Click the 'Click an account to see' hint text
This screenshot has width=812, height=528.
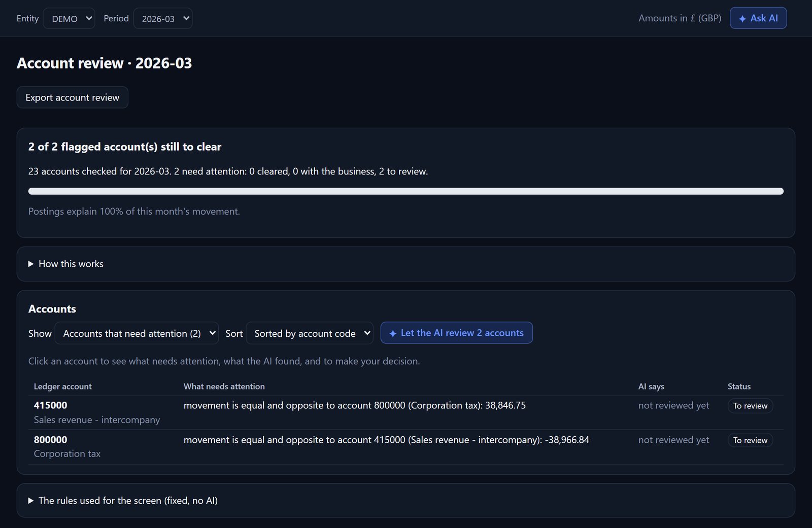224,361
